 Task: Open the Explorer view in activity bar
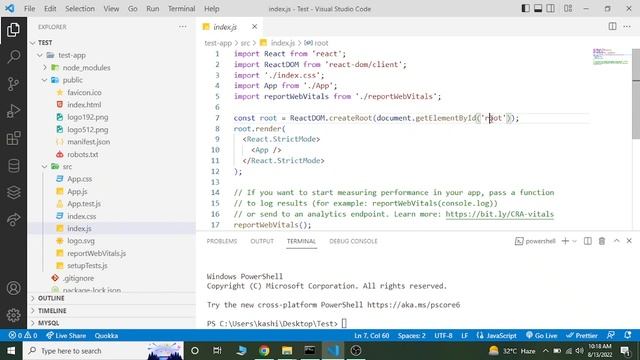(13, 30)
